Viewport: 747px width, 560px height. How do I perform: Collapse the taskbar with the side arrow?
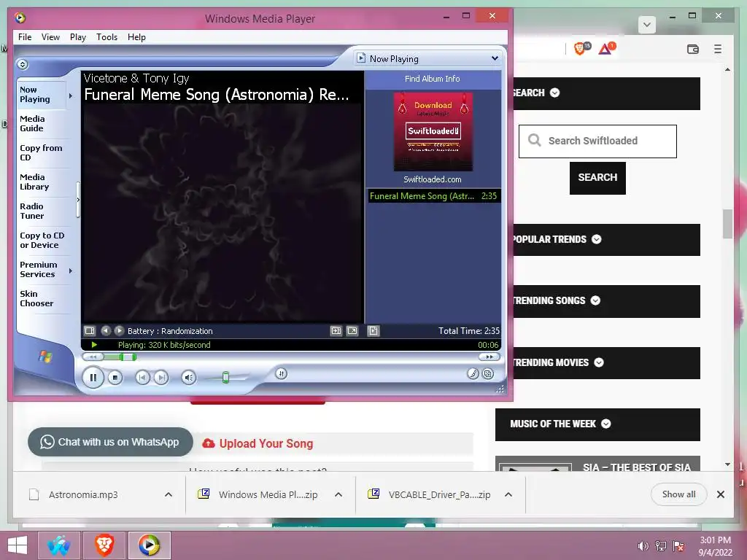[78, 200]
